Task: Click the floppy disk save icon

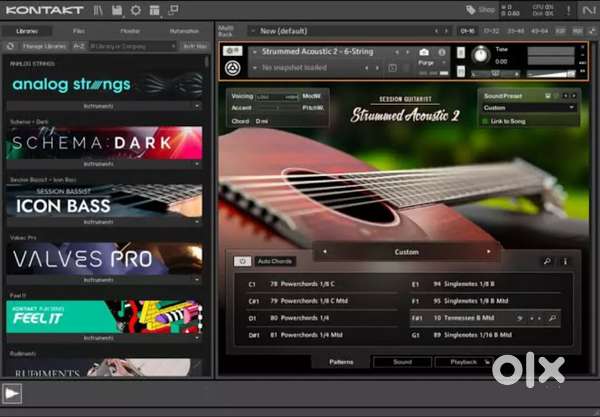Action: (117, 10)
